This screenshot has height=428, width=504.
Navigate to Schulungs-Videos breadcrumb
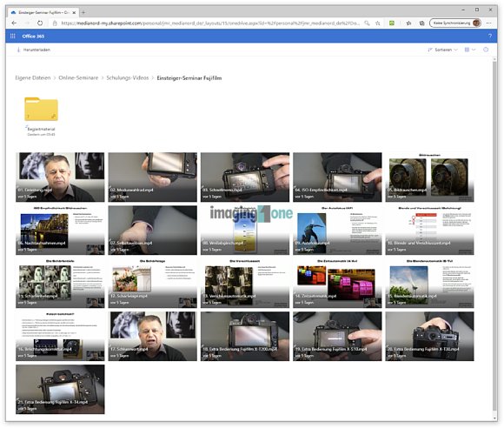tap(128, 78)
